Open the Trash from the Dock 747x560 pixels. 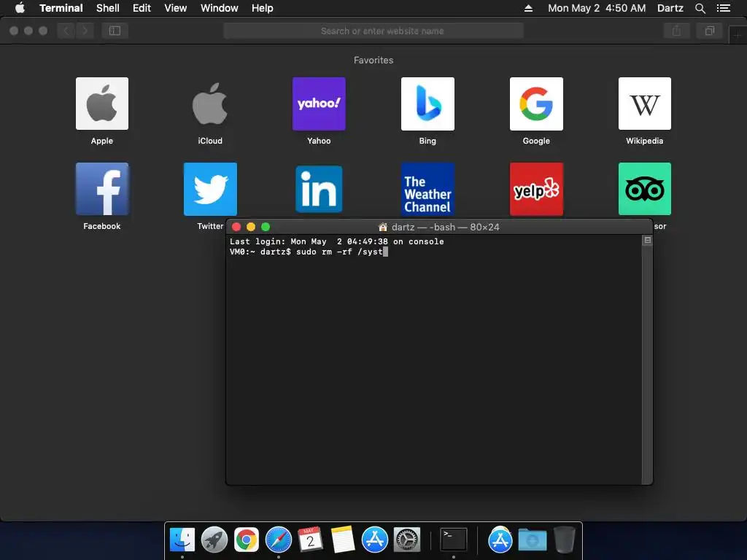pos(565,540)
